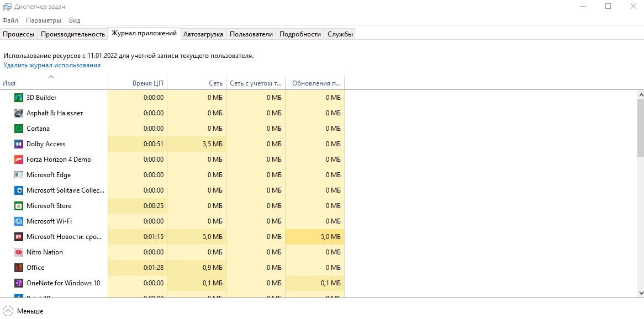Click the Удалить журнал использования link
Viewport: 644px width, 319px height.
tap(52, 65)
